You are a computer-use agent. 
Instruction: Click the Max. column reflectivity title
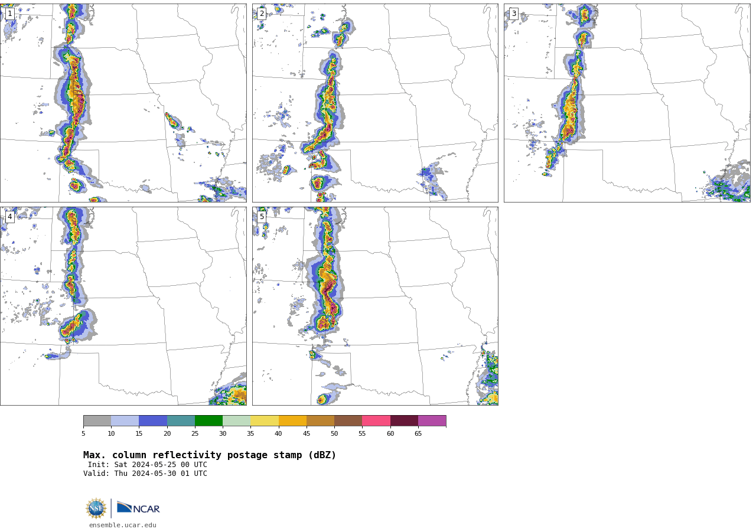pos(210,455)
